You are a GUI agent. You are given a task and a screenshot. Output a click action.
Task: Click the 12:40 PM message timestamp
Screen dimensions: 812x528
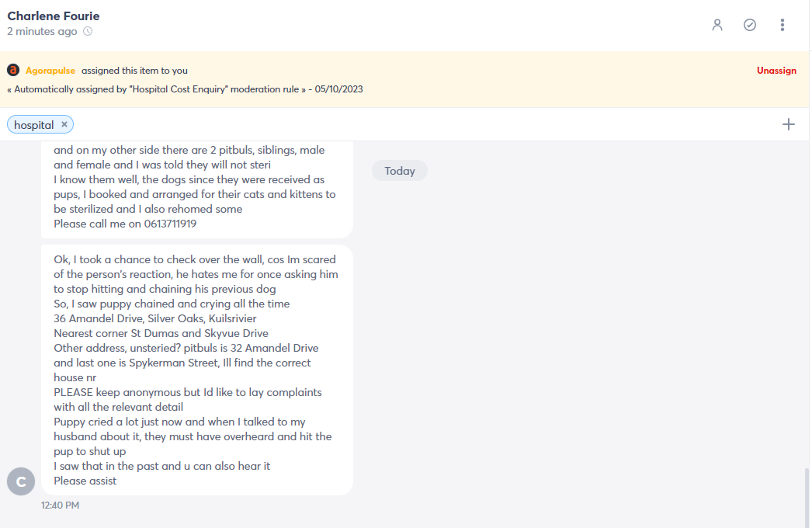60,505
